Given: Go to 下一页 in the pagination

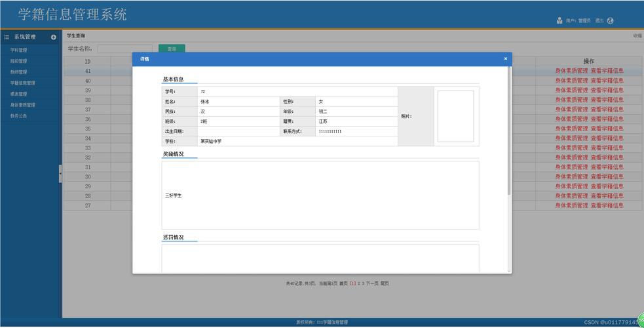Looking at the screenshot, I should 372,283.
